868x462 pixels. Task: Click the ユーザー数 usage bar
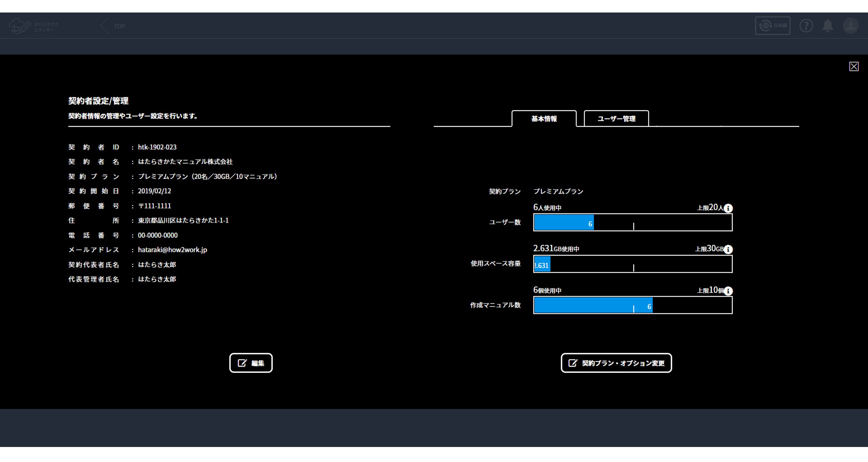(632, 222)
